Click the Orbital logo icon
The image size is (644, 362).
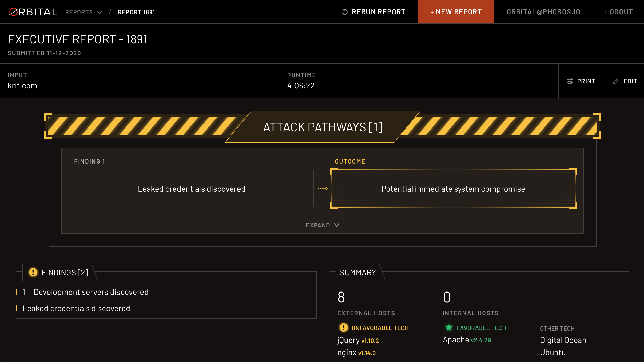[13, 12]
